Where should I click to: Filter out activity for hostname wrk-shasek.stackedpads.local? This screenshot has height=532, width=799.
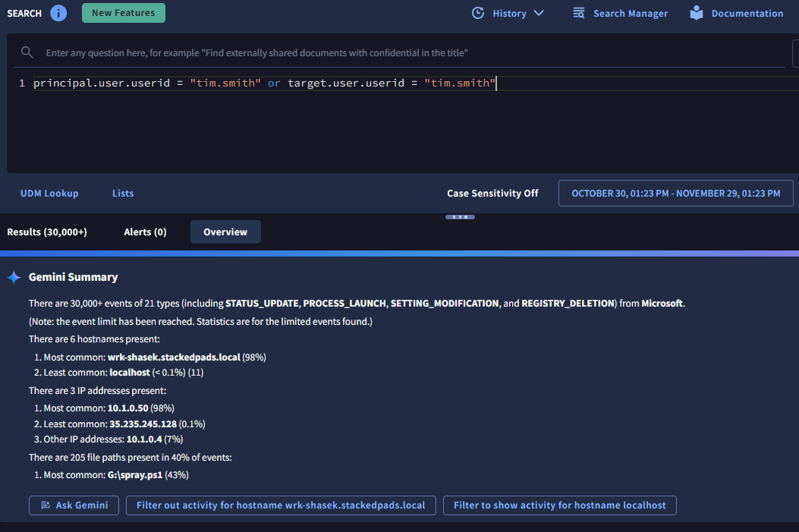point(281,505)
